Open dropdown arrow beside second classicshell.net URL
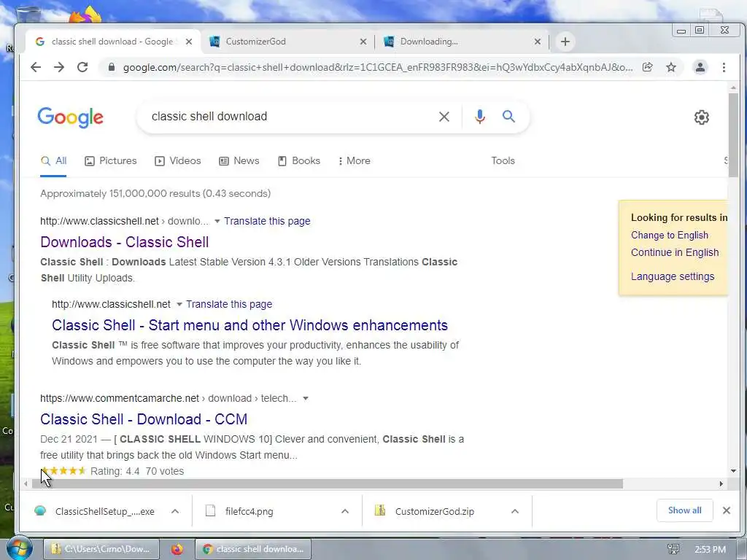This screenshot has height=560, width=747. (179, 304)
